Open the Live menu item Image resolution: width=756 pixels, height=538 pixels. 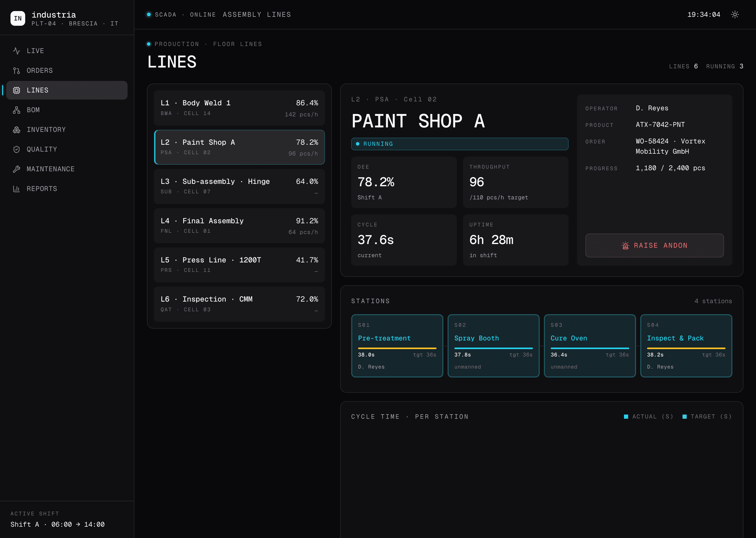point(67,51)
